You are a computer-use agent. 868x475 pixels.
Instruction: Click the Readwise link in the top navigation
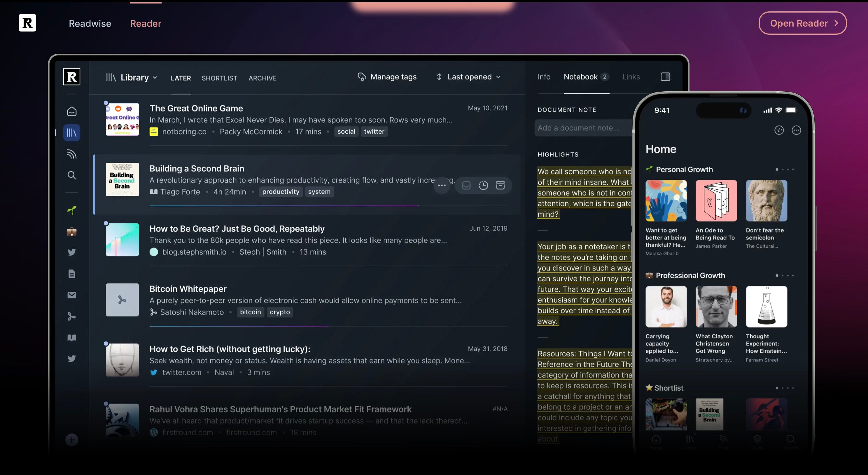[x=90, y=24]
